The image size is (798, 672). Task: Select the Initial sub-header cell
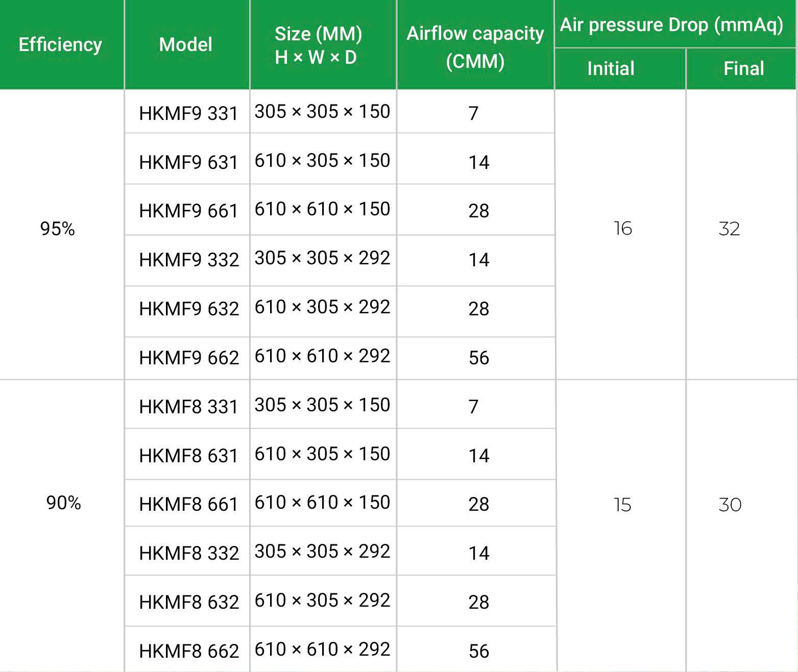[611, 68]
